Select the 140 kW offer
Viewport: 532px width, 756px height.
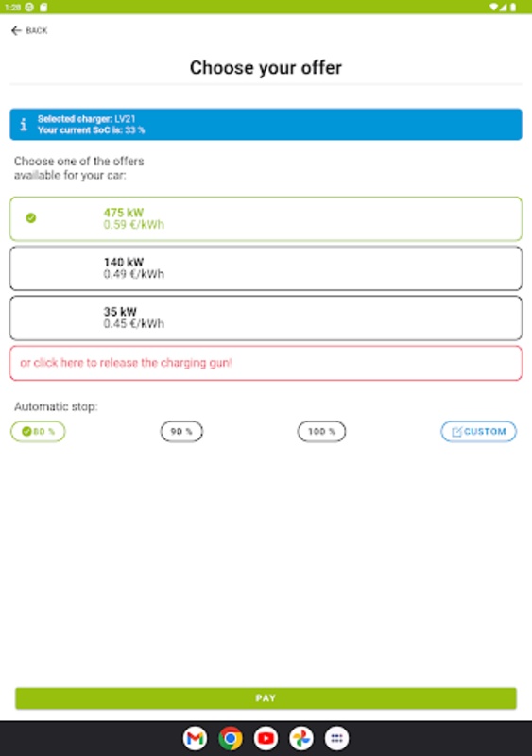click(x=266, y=268)
